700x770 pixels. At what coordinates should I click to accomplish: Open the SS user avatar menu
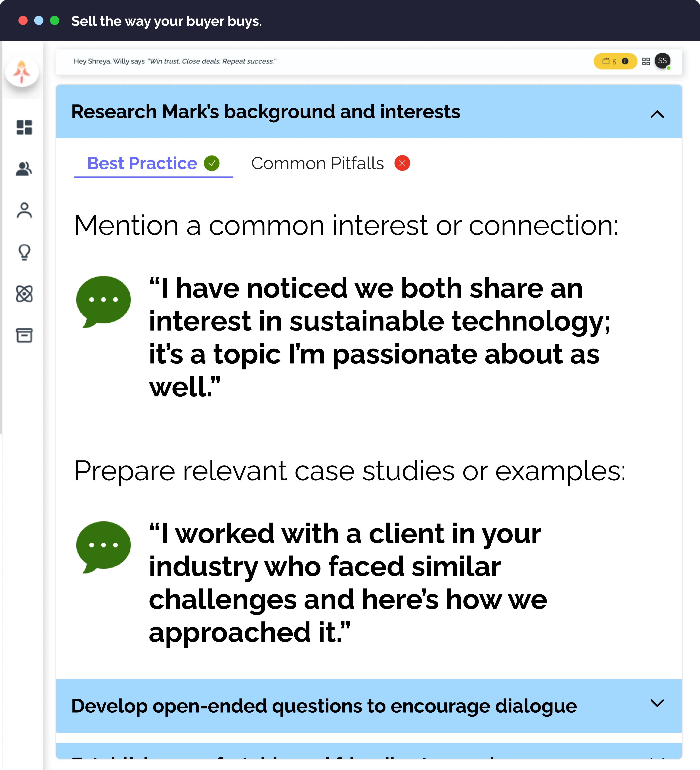[662, 61]
